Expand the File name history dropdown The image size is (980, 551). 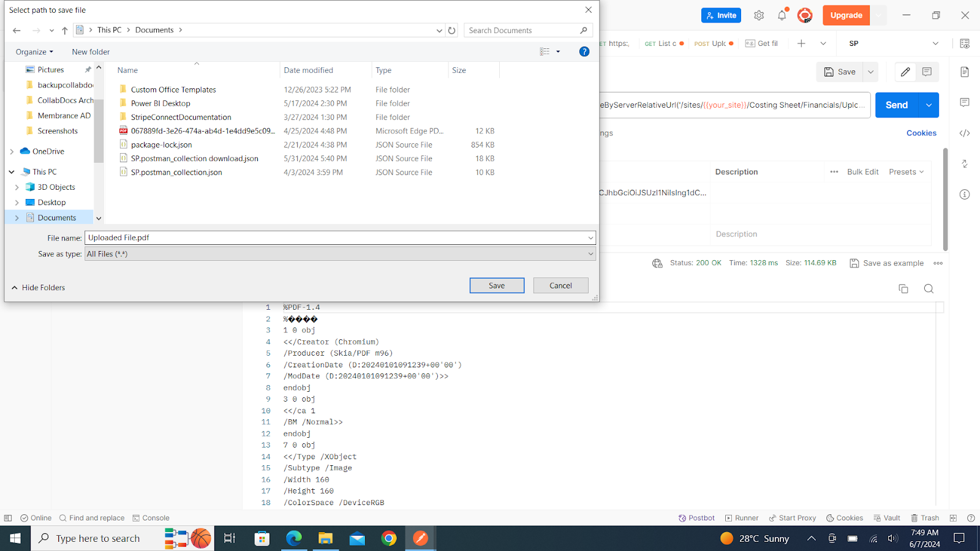click(x=590, y=238)
